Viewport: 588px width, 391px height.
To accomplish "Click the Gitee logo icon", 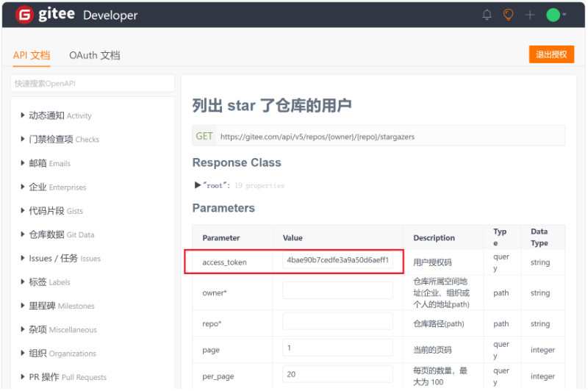I will pyautogui.click(x=24, y=15).
